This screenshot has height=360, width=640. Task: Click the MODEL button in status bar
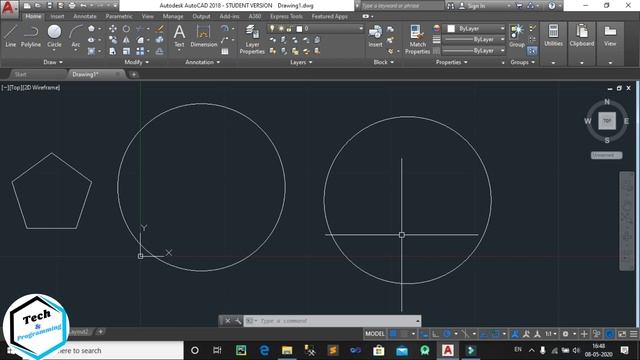pyautogui.click(x=375, y=334)
